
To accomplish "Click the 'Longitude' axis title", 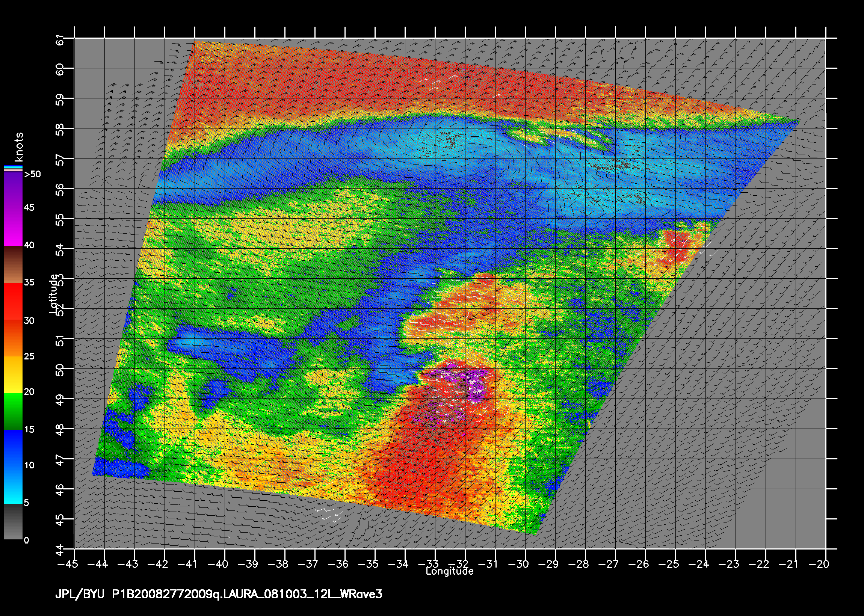I will [449, 571].
